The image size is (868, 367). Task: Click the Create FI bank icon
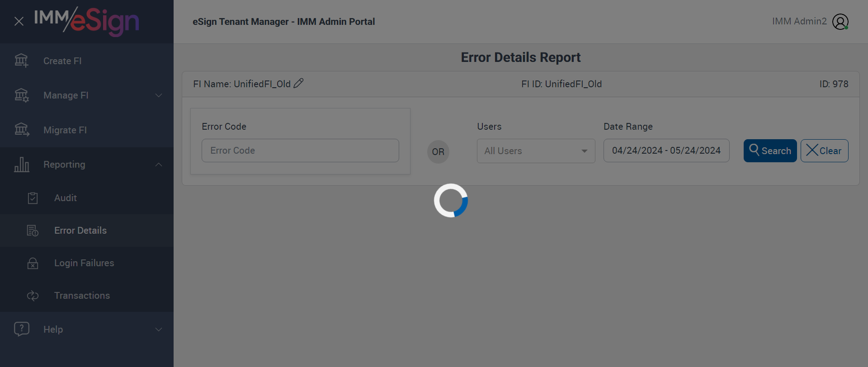point(21,61)
